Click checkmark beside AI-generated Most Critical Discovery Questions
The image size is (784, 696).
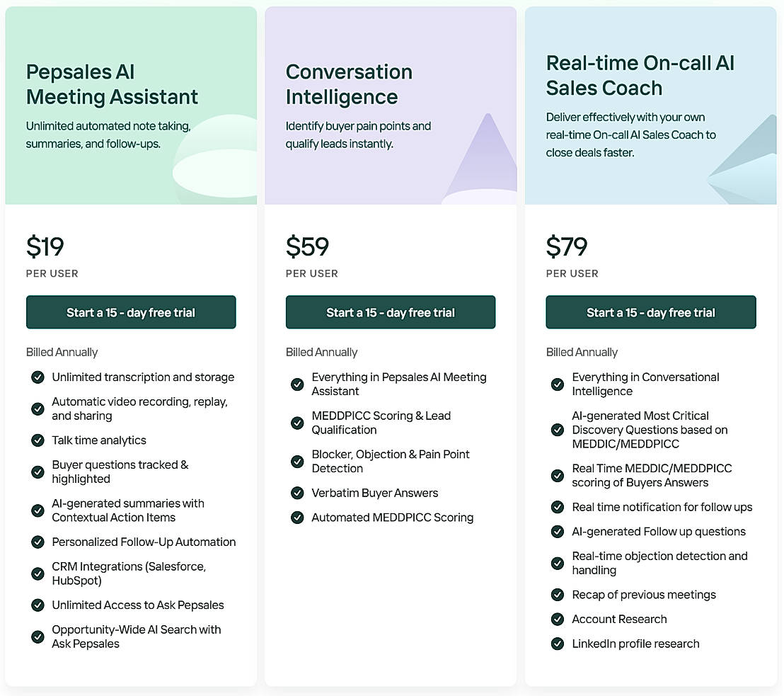(x=558, y=430)
